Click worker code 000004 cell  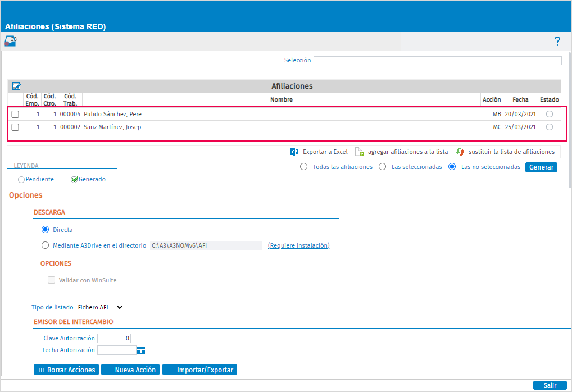pyautogui.click(x=70, y=114)
